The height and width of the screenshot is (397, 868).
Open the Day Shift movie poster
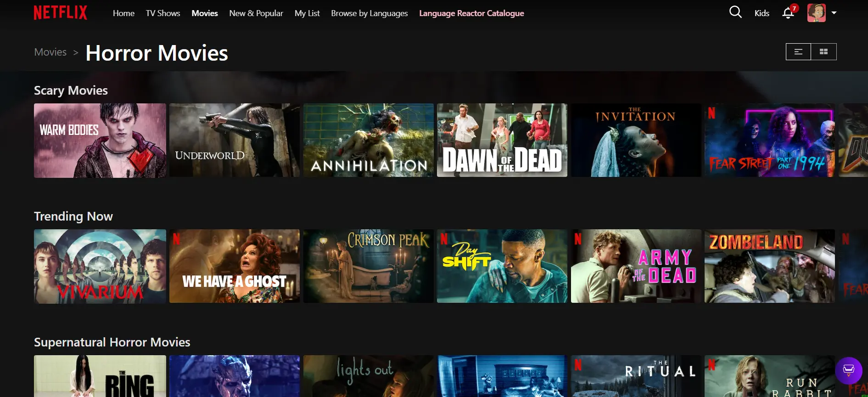502,266
